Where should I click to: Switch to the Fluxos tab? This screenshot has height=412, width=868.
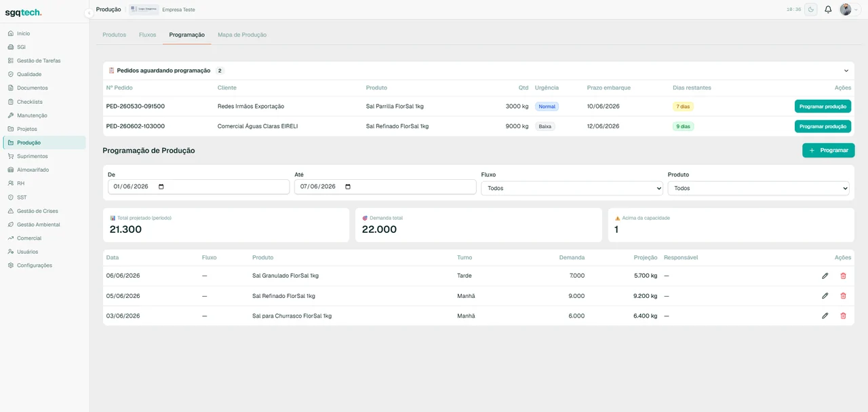coord(147,35)
